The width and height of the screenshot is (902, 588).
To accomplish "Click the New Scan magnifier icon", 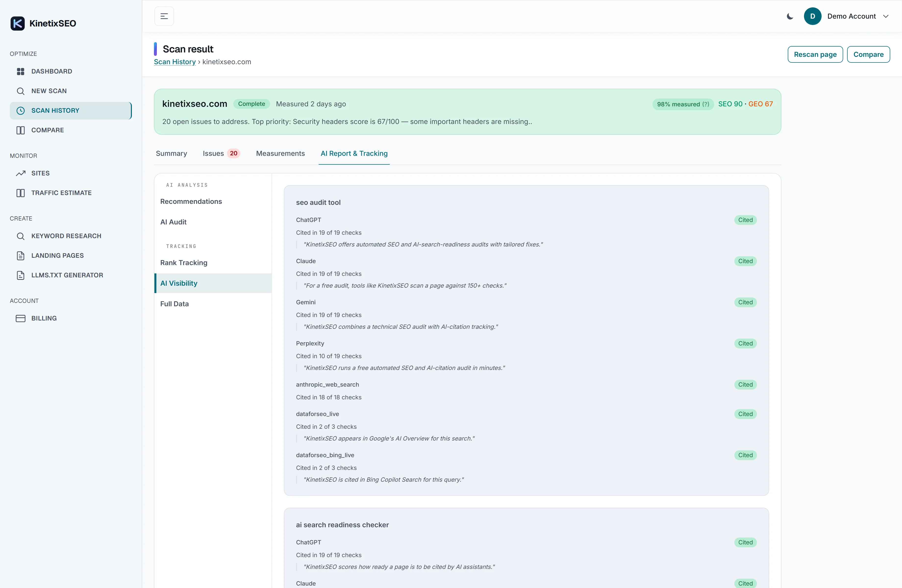I will [x=20, y=91].
